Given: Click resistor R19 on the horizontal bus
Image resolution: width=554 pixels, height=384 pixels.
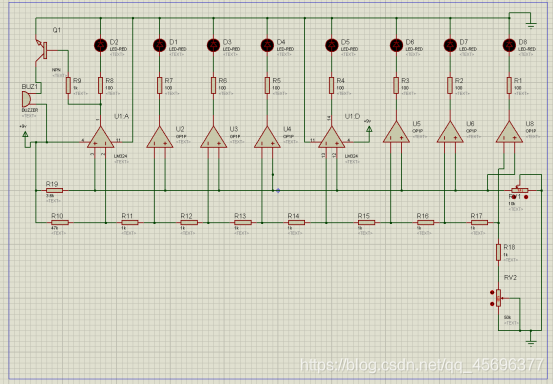Looking at the screenshot, I should pos(54,190).
